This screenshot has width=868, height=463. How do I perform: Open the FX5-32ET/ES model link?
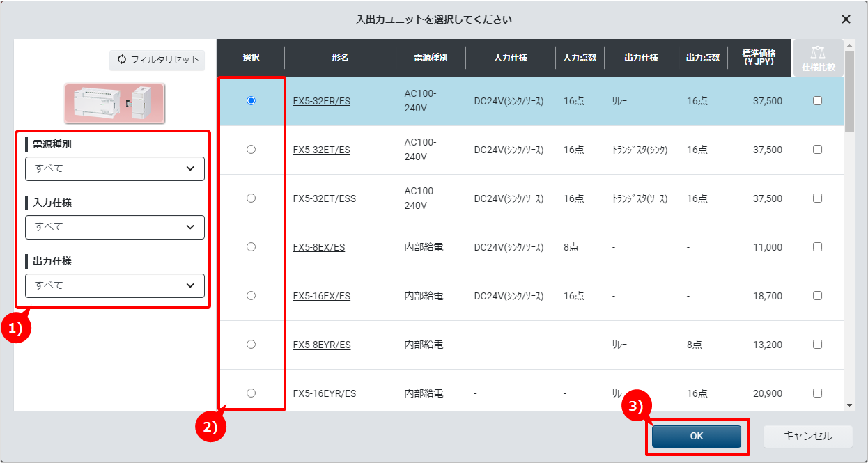[x=322, y=150]
